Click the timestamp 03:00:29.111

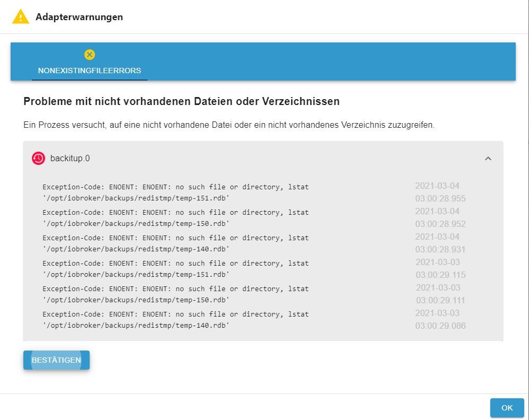[440, 300]
